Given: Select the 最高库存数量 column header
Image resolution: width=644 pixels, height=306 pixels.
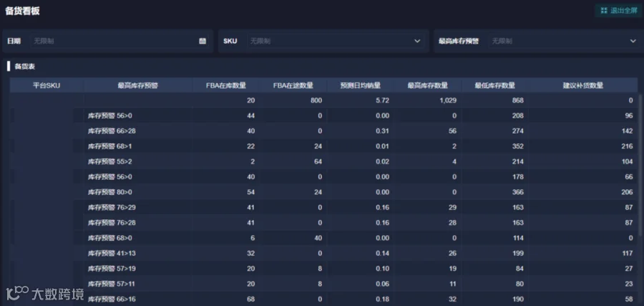Looking at the screenshot, I should [428, 85].
